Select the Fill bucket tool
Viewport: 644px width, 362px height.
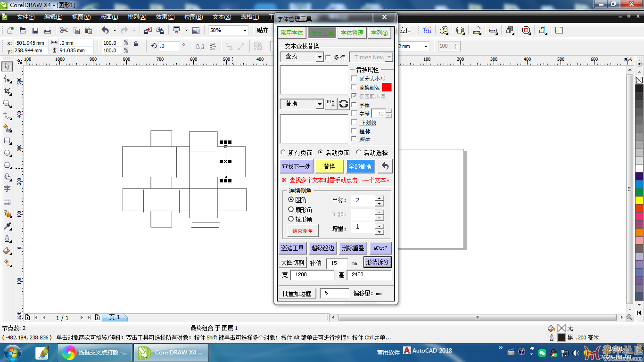[7, 251]
